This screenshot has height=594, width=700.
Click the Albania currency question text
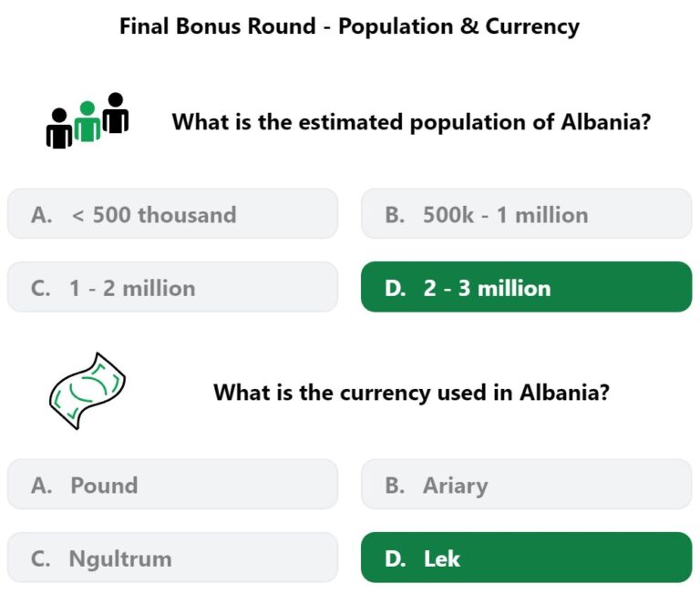[411, 393]
